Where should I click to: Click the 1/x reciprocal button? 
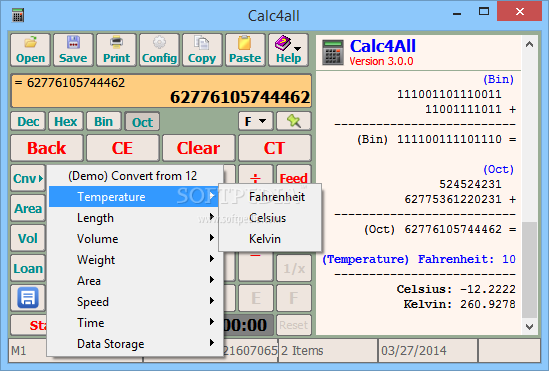[x=294, y=268]
